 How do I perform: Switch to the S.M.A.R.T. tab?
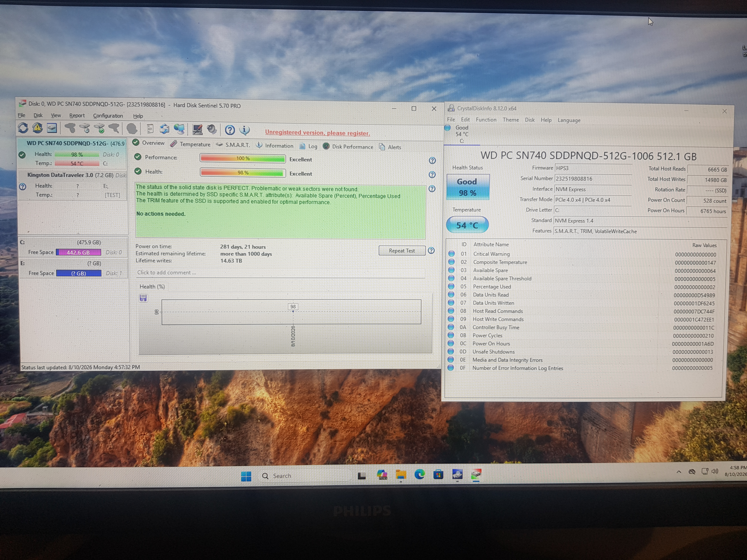(x=233, y=145)
